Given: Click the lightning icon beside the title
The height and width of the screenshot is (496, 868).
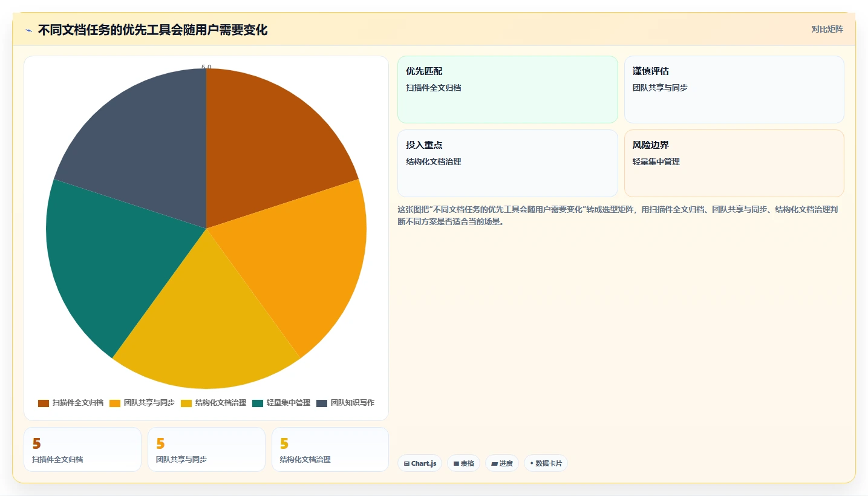Looking at the screenshot, I should [x=28, y=30].
